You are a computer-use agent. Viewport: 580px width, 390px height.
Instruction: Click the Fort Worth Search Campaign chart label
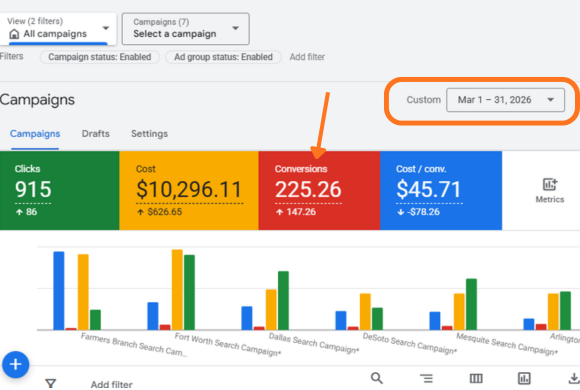tap(228, 344)
